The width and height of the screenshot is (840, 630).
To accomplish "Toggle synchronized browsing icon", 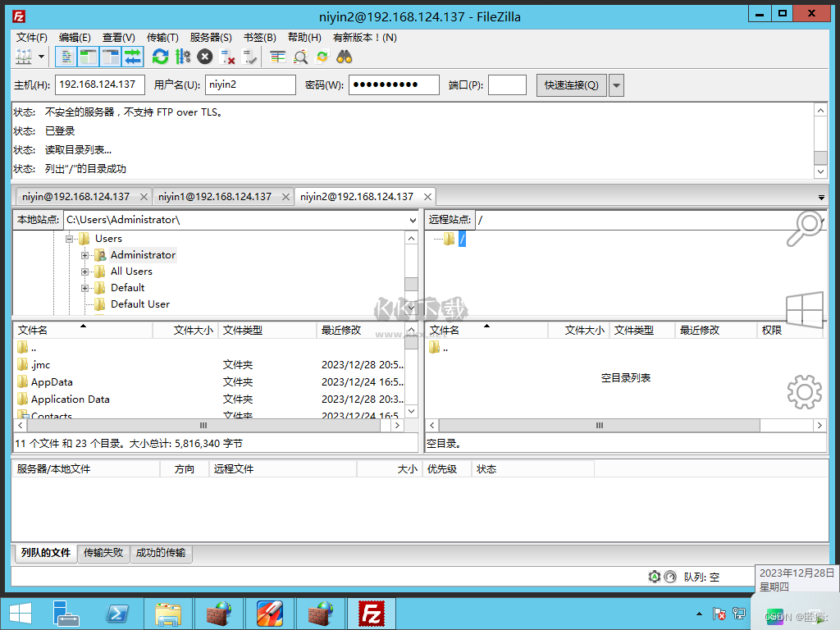I will click(322, 57).
